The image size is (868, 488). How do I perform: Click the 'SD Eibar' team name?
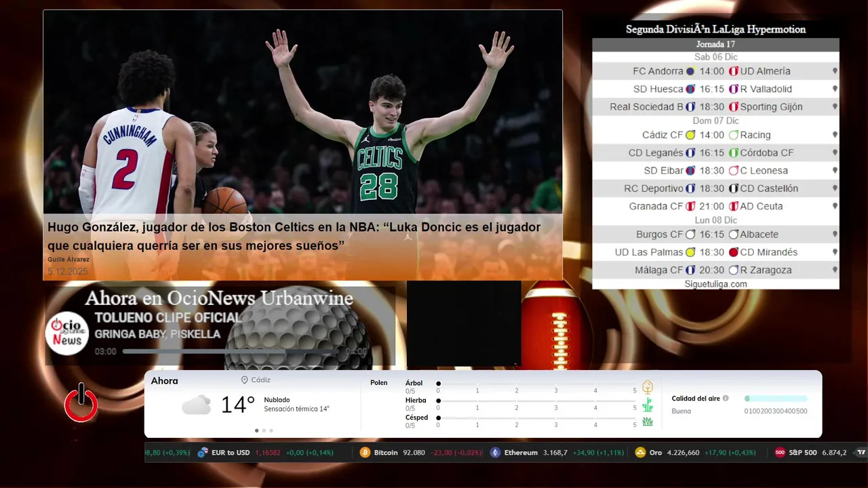click(x=664, y=170)
